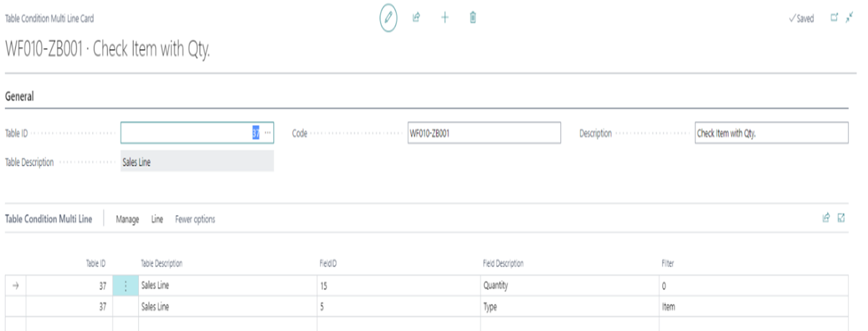Collapse the General section header
The height and width of the screenshot is (331, 868).
19,97
